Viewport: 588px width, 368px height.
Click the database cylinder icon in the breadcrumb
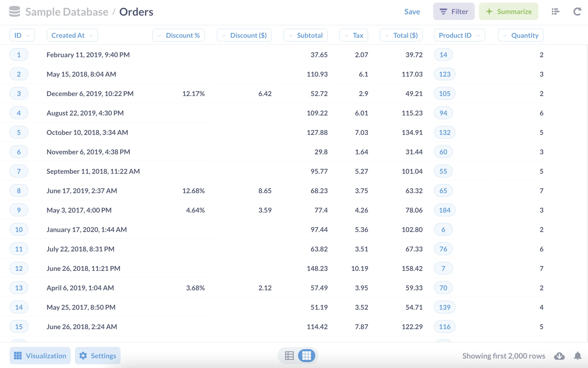14,12
